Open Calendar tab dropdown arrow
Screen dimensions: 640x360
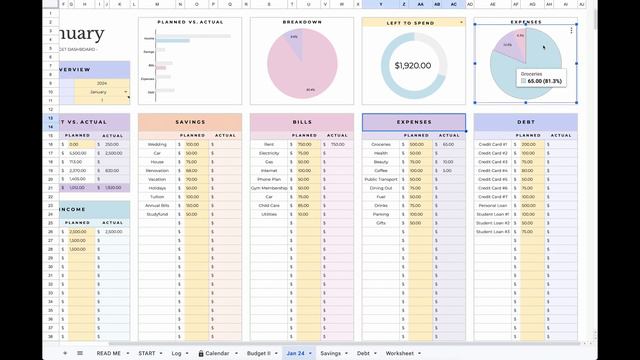pyautogui.click(x=236, y=353)
